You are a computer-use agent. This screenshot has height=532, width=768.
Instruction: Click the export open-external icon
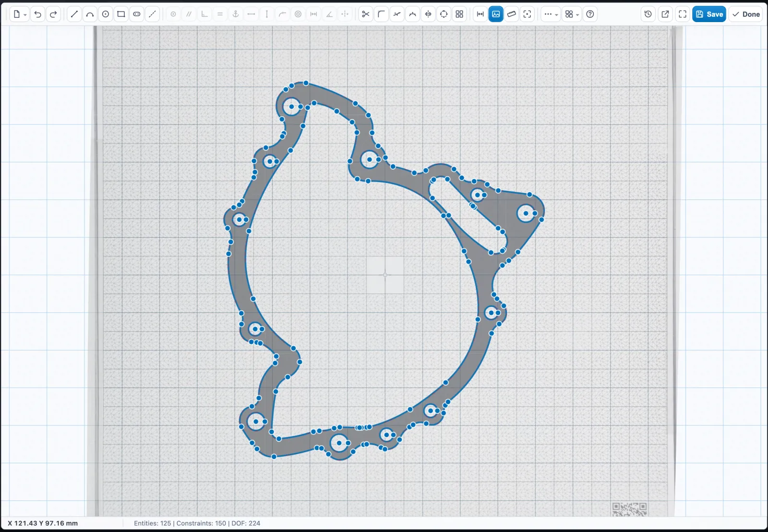tap(665, 14)
